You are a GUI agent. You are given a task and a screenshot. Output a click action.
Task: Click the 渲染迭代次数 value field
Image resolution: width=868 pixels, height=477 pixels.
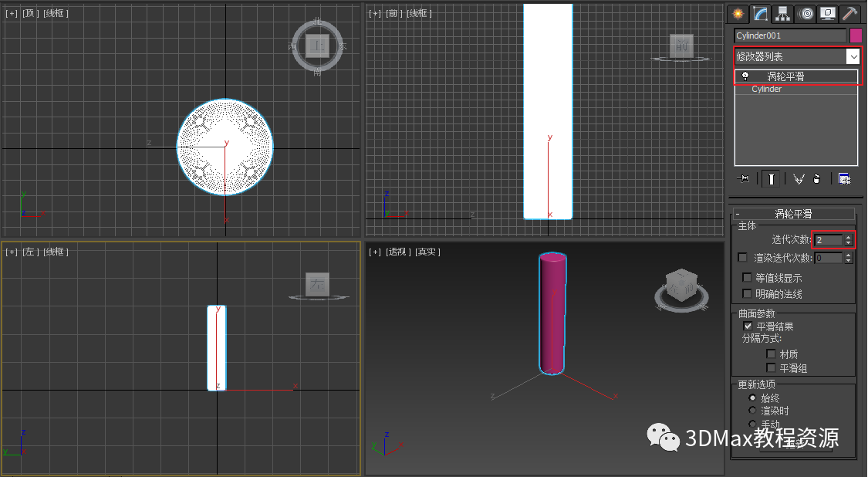828,258
